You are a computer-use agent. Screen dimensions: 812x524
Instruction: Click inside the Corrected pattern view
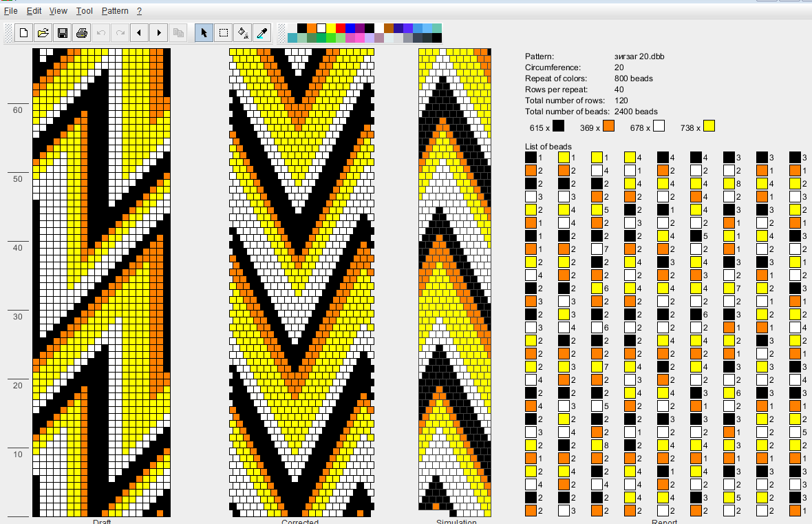pos(302,282)
